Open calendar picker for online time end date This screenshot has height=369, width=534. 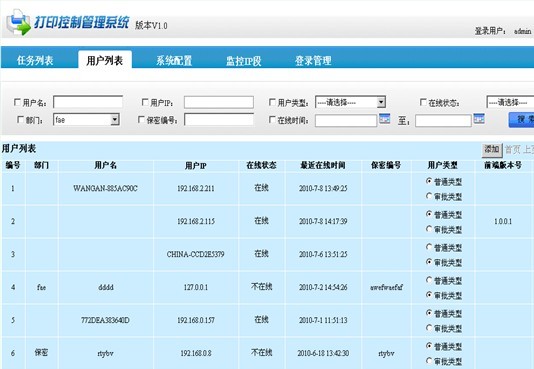(x=479, y=119)
